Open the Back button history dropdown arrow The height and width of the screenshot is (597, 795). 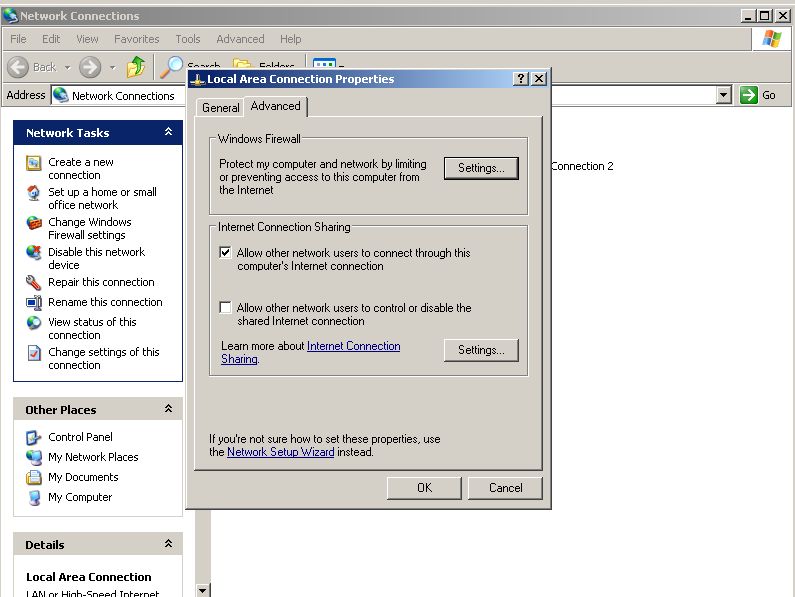[x=67, y=67]
